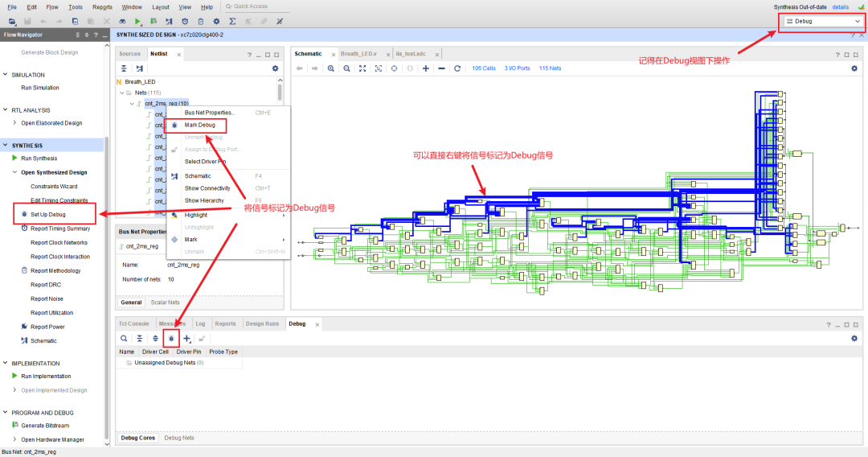The image size is (868, 457).
Task: Collapse the PROGRAM AND DEBUG section
Action: [6, 412]
